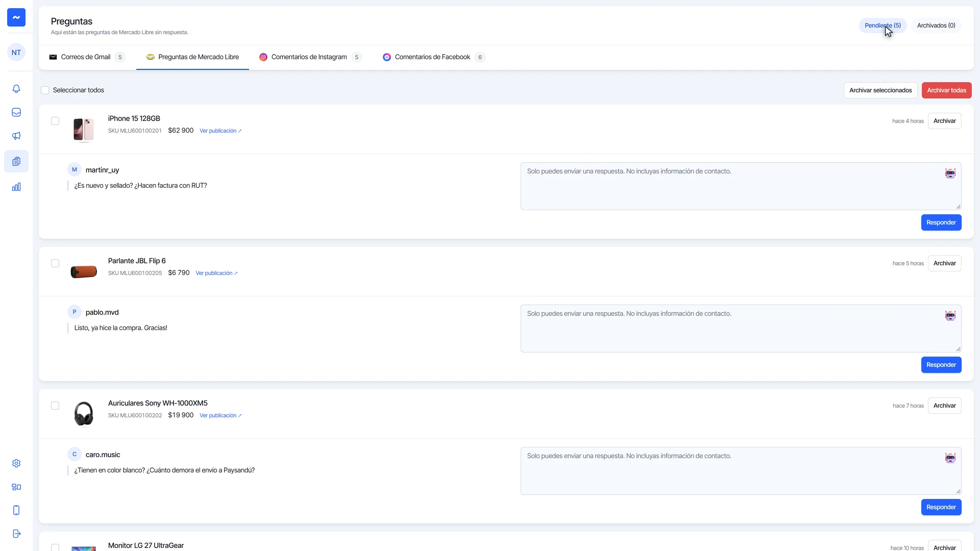Open the mobile phone sidebar icon
The width and height of the screenshot is (980, 551).
click(16, 510)
